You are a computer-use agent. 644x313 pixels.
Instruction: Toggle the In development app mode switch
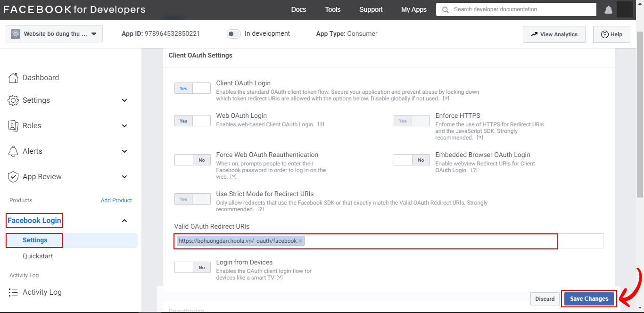coord(233,34)
